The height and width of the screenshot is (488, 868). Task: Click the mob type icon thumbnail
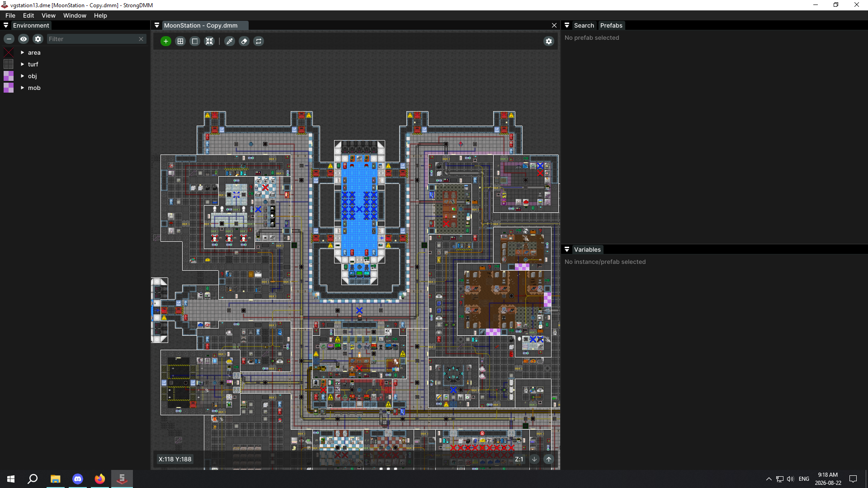click(x=9, y=88)
